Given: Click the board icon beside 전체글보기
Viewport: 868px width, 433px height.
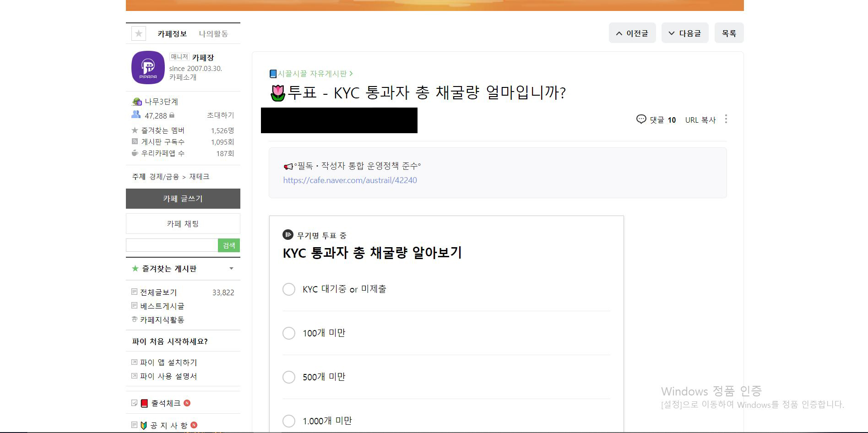Looking at the screenshot, I should [x=134, y=292].
